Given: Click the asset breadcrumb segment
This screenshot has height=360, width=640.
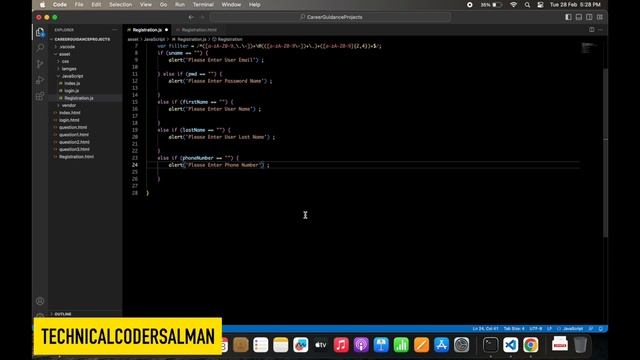Looking at the screenshot, I should [x=133, y=39].
